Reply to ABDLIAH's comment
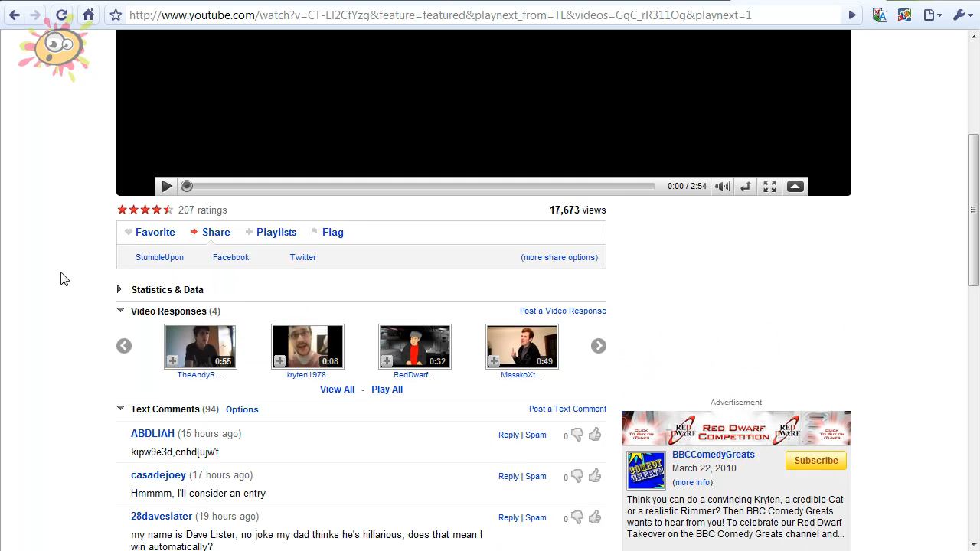Screen dimensions: 980x551 pos(508,435)
